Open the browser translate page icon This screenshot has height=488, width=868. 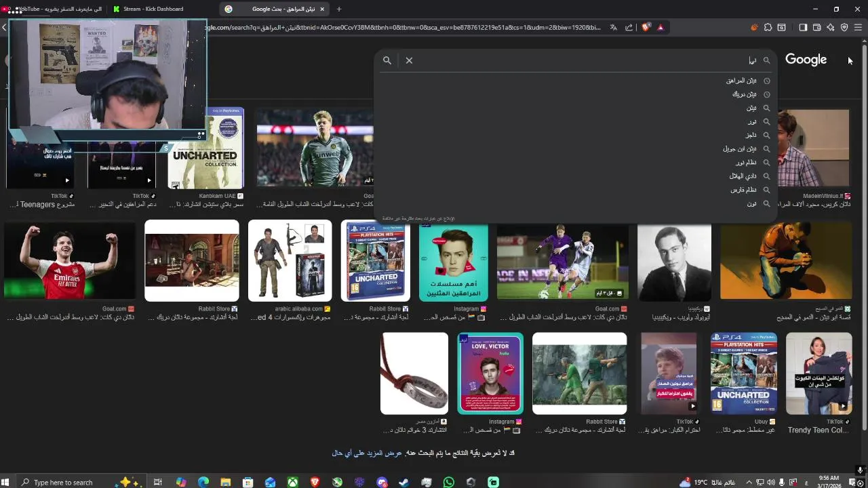614,27
